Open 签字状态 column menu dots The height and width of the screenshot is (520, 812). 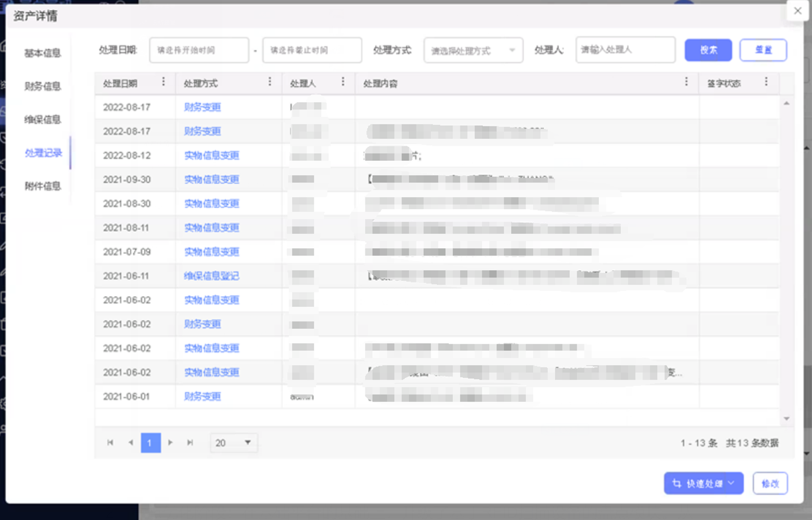click(x=766, y=82)
